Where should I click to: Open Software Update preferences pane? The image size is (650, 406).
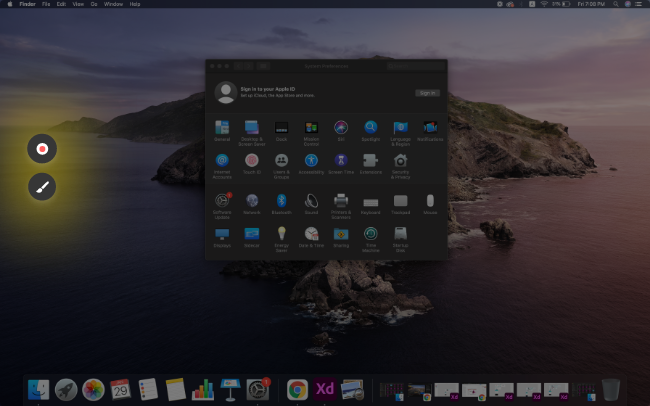(x=222, y=206)
